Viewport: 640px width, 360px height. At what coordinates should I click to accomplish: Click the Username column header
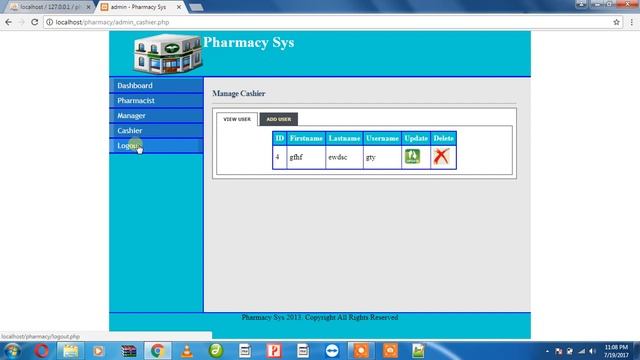(x=382, y=138)
